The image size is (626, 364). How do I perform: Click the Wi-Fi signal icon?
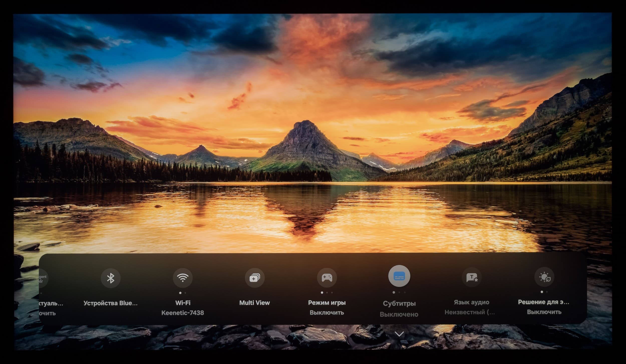point(183,278)
